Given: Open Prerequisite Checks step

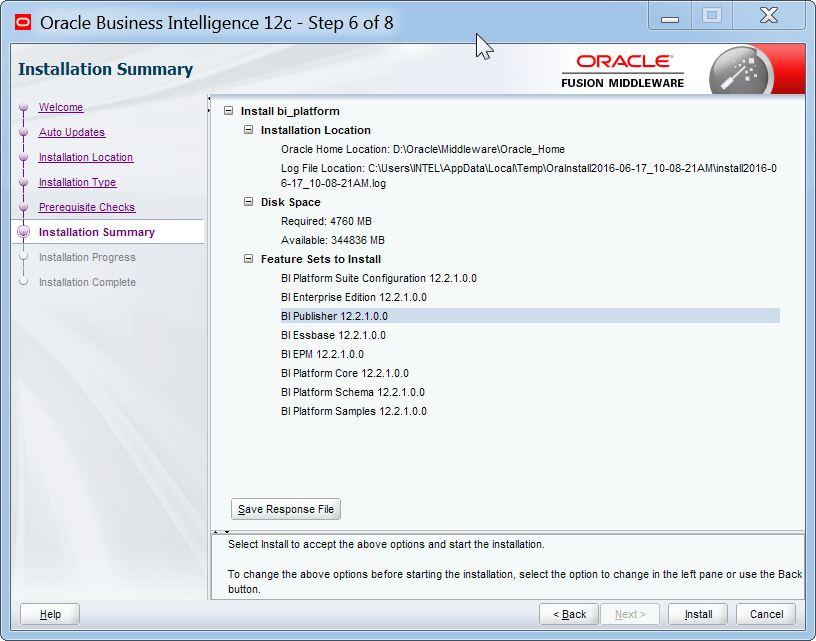Looking at the screenshot, I should pos(87,207).
